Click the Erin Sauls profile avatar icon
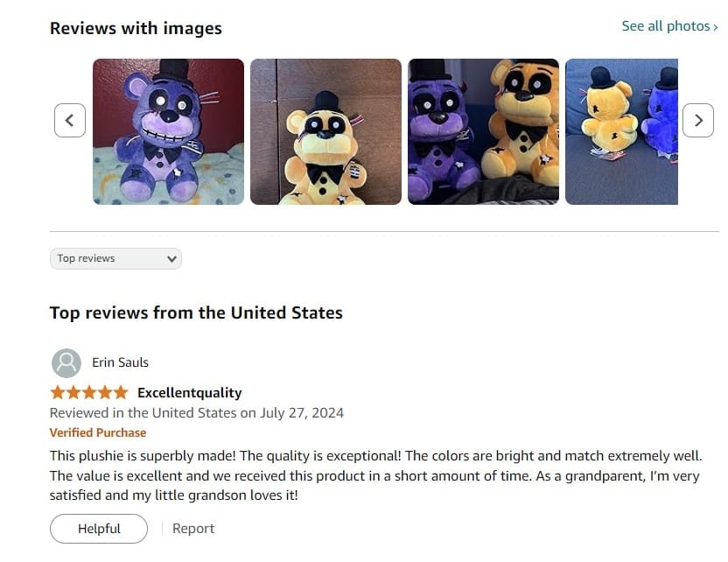728x562 pixels. (66, 362)
